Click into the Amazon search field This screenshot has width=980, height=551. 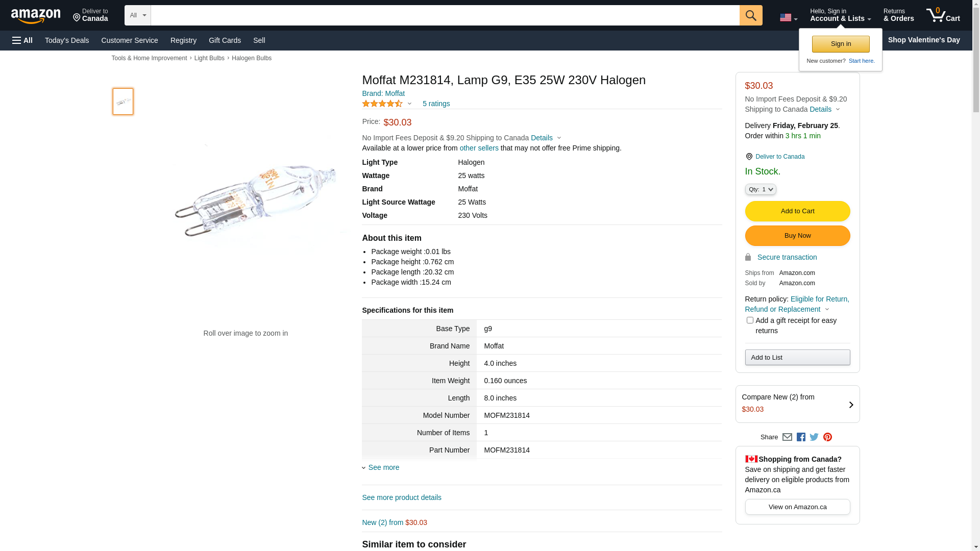pyautogui.click(x=444, y=15)
